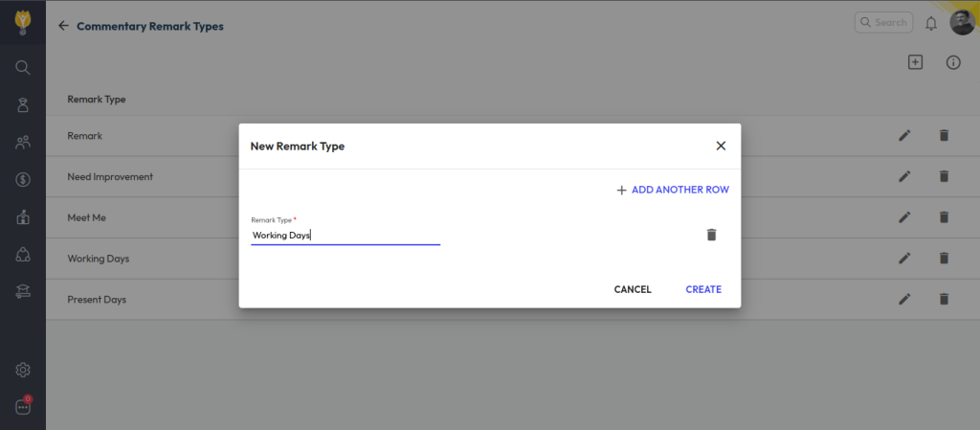Screen dimensions: 980x430
Task: Focus the Remark Type text field
Action: click(x=345, y=235)
